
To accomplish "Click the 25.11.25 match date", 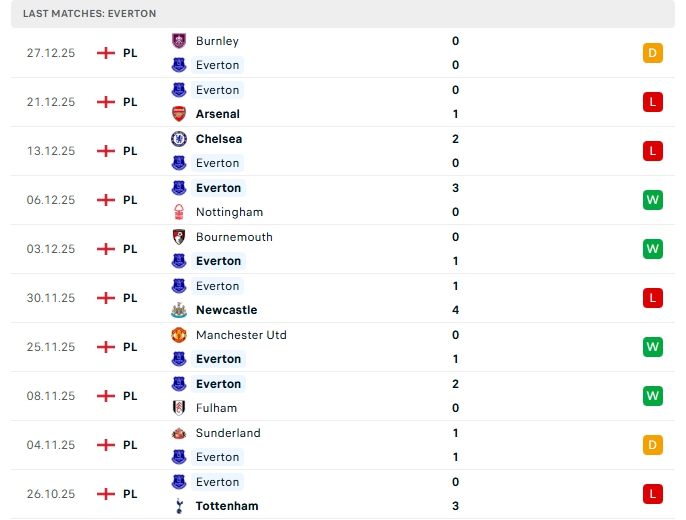I will pos(51,347).
